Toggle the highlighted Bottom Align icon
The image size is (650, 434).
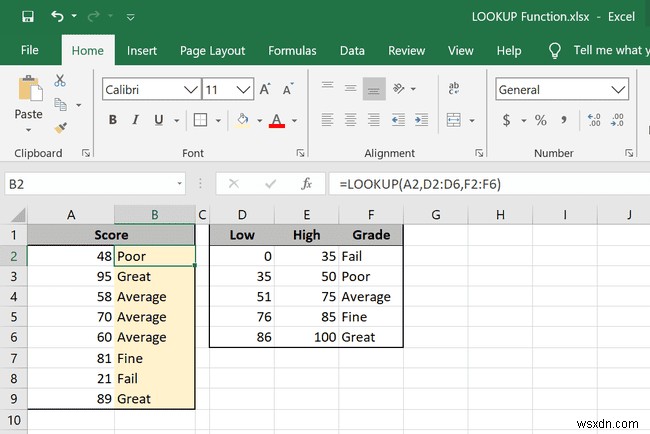click(x=374, y=89)
